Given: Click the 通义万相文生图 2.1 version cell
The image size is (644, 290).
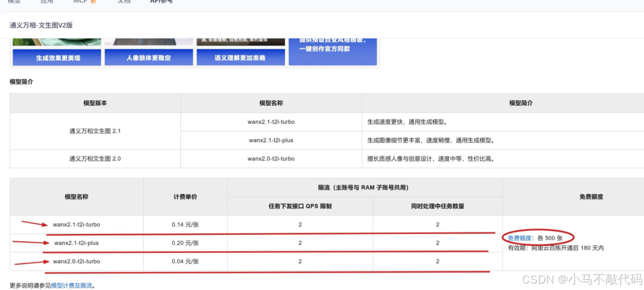Looking at the screenshot, I should 95,131.
